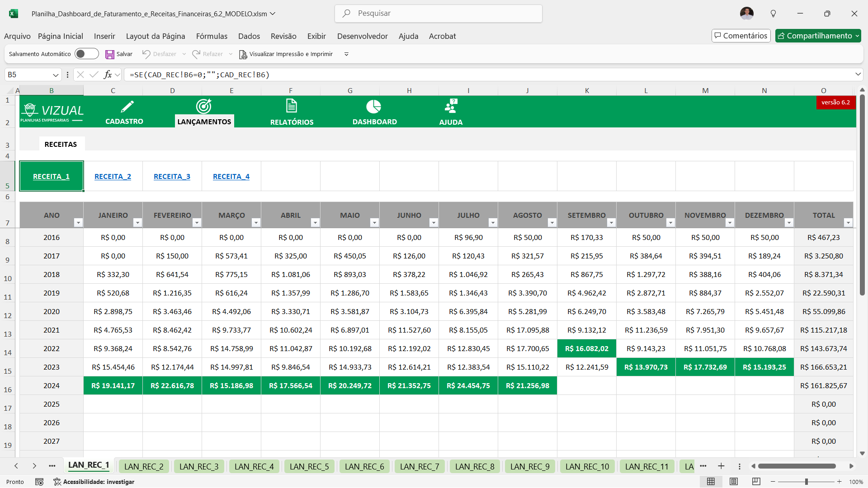868x488 pixels.
Task: Expand the formula bar
Action: [x=858, y=74]
